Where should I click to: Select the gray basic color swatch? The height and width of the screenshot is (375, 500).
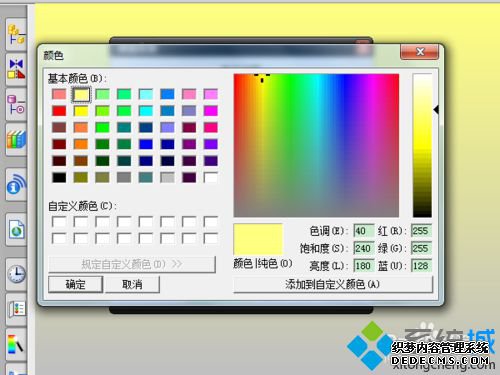point(124,177)
